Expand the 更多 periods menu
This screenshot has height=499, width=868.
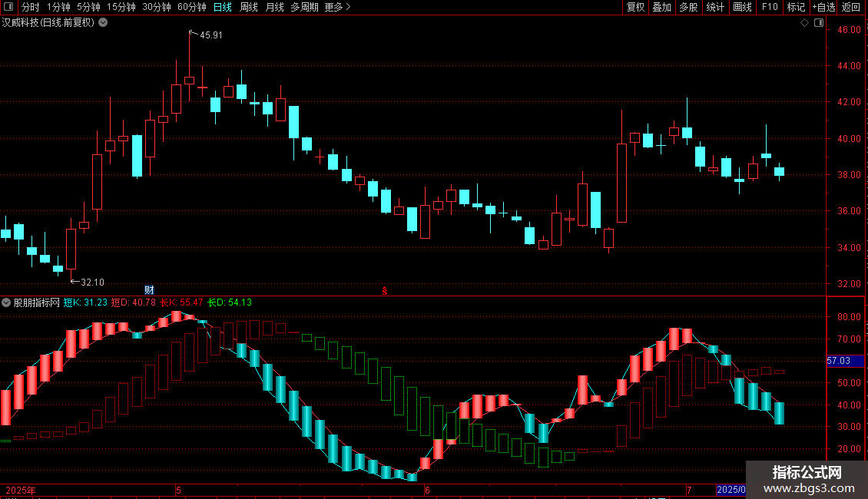click(337, 7)
